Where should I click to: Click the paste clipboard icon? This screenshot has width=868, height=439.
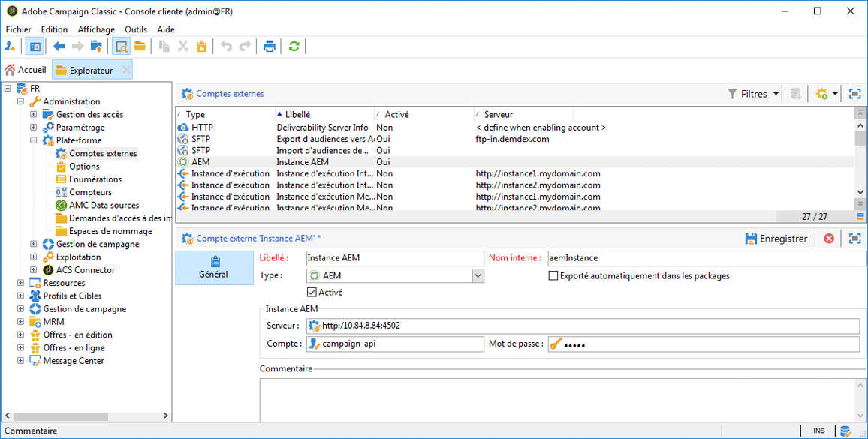202,47
